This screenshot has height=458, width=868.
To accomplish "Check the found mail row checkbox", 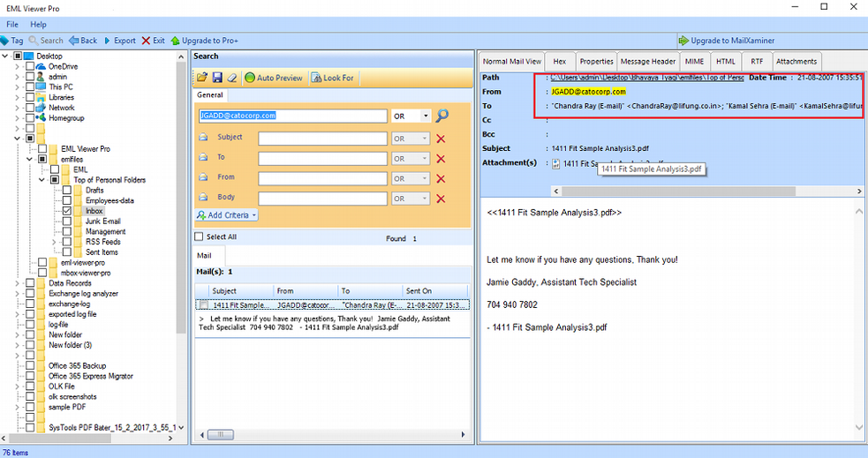I will (204, 305).
